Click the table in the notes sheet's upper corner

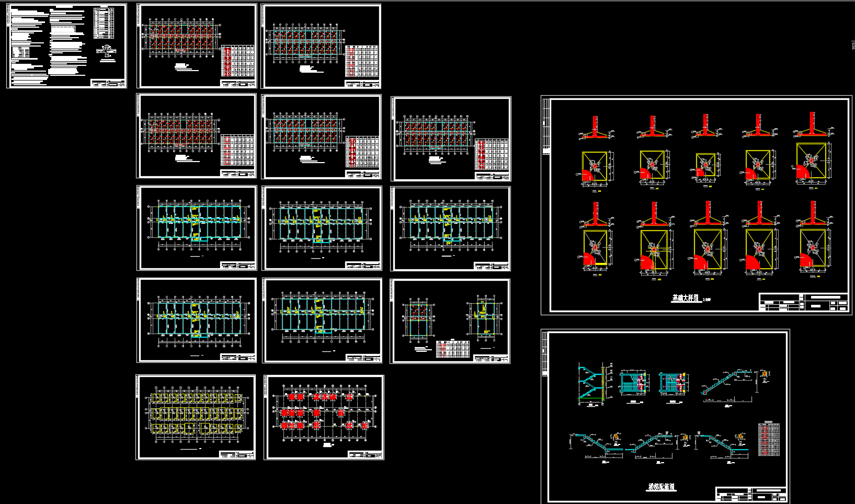click(x=104, y=23)
